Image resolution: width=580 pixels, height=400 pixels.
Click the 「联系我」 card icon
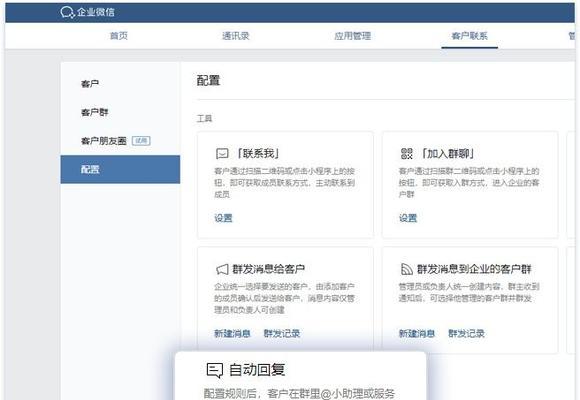pyautogui.click(x=222, y=153)
